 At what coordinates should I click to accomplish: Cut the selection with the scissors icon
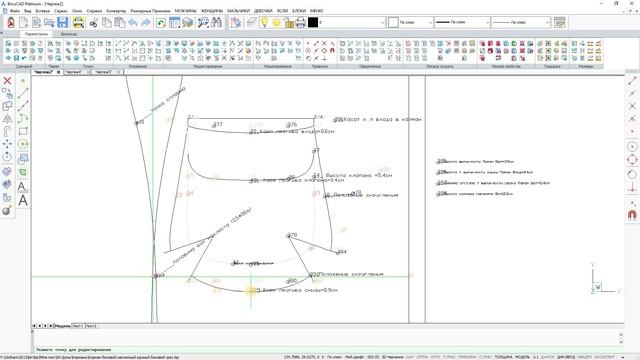click(x=93, y=22)
